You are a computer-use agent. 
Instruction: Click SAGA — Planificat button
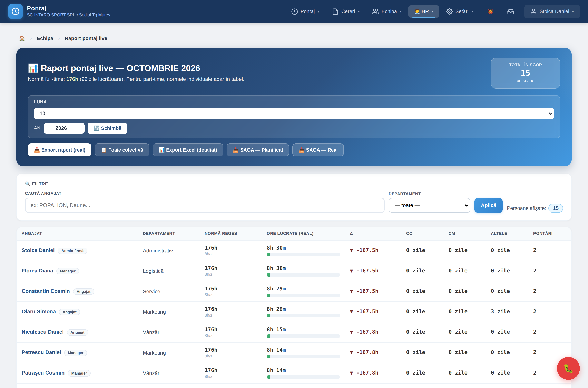click(x=258, y=150)
